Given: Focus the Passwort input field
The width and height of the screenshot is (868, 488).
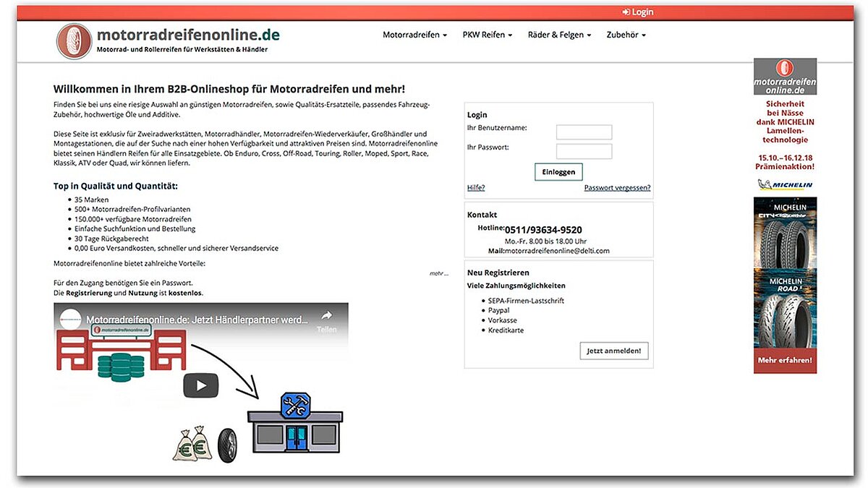Looking at the screenshot, I should coord(584,151).
